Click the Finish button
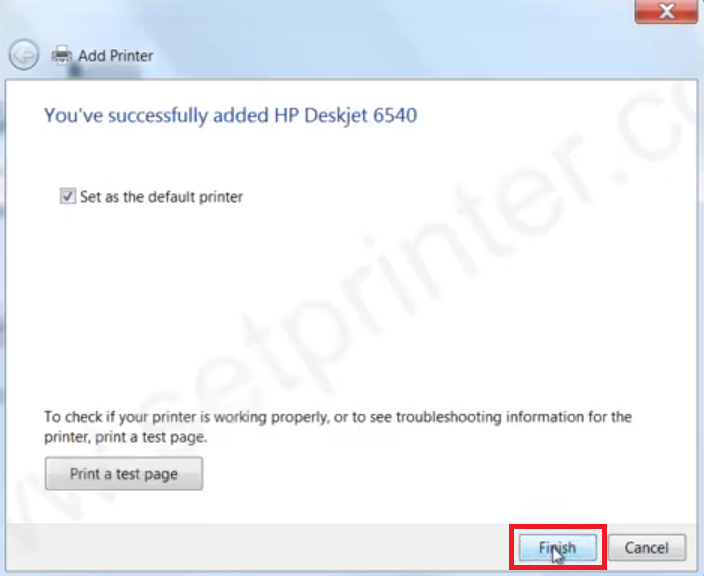704x576 pixels. 558,547
